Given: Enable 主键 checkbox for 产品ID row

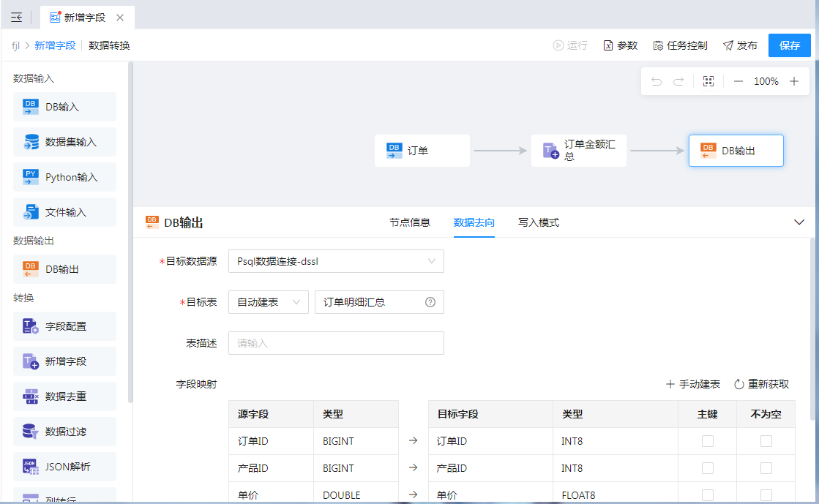Looking at the screenshot, I should pos(707,468).
